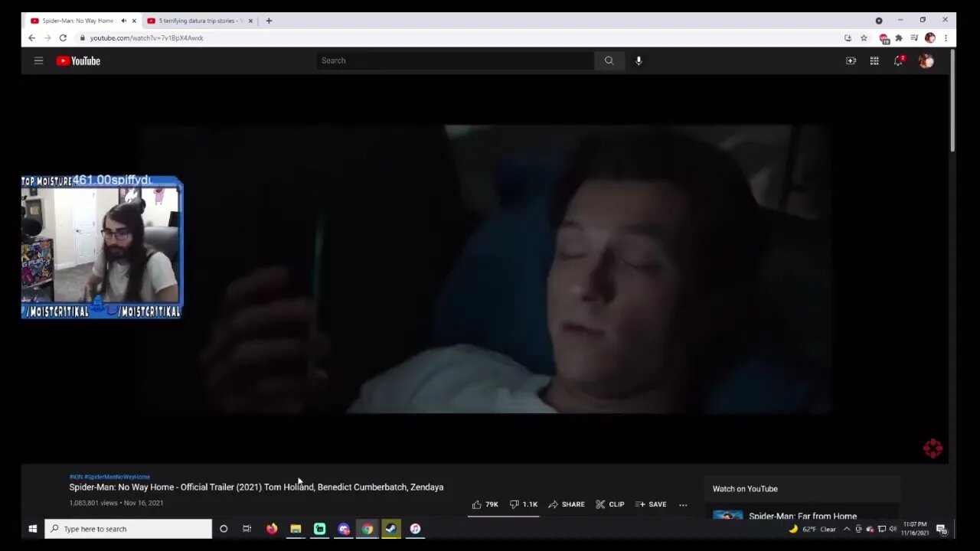Open File Explorer from the taskbar
Viewport: 980px width, 551px height.
[296, 529]
